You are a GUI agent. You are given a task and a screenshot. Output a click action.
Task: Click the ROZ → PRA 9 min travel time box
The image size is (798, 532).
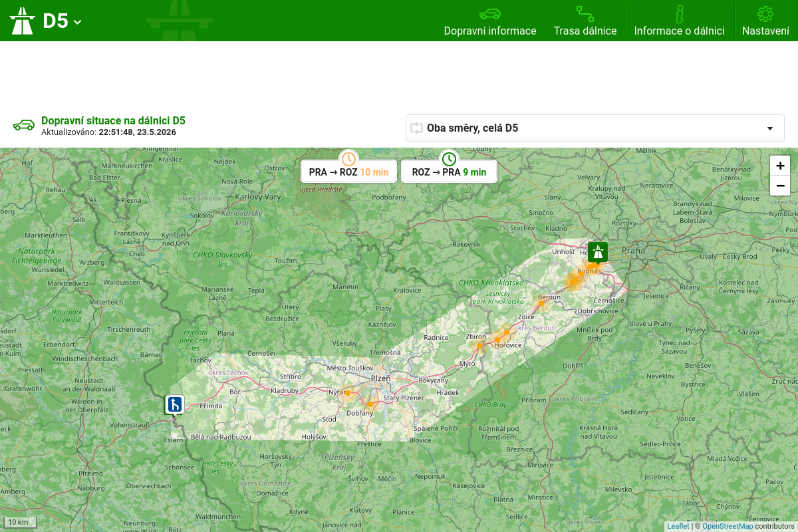(x=449, y=172)
